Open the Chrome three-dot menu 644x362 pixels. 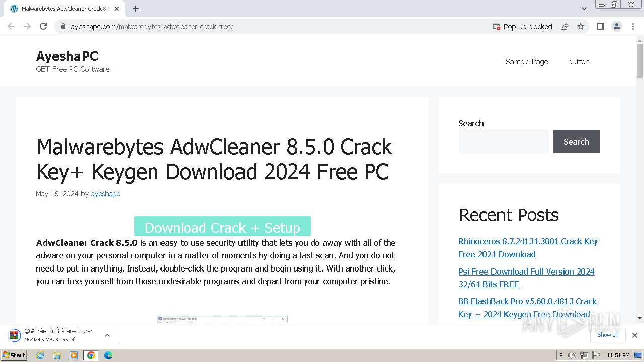click(x=633, y=26)
